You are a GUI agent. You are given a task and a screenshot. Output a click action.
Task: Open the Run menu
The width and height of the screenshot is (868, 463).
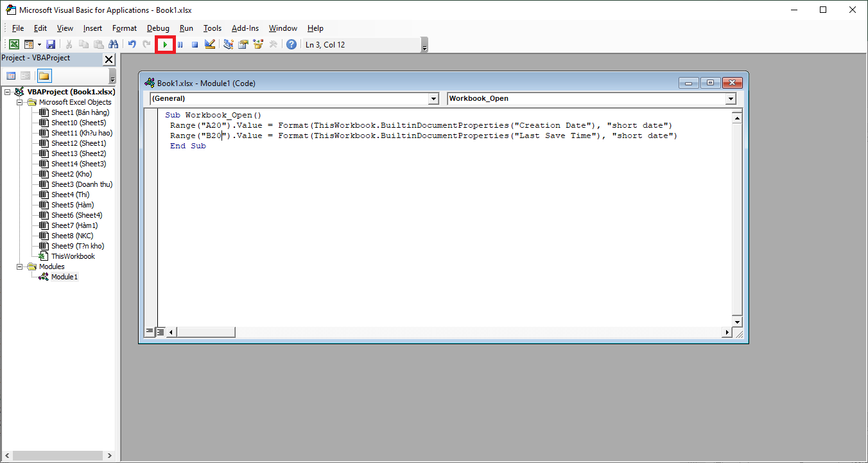click(186, 28)
